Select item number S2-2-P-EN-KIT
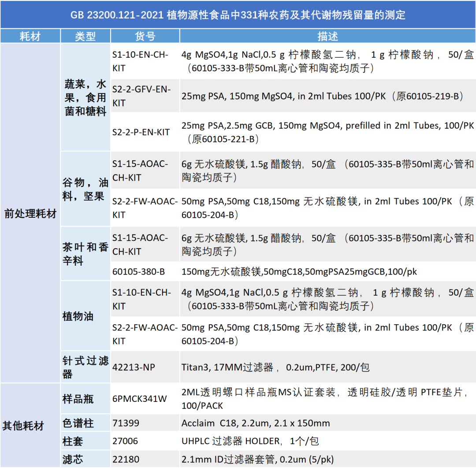Viewport: 476px width, 468px height. click(141, 132)
